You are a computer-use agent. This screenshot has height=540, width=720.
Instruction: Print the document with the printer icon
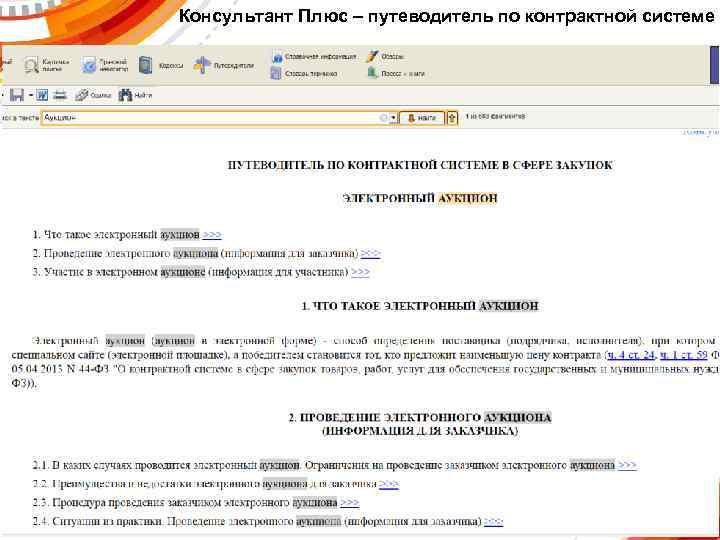(x=60, y=95)
